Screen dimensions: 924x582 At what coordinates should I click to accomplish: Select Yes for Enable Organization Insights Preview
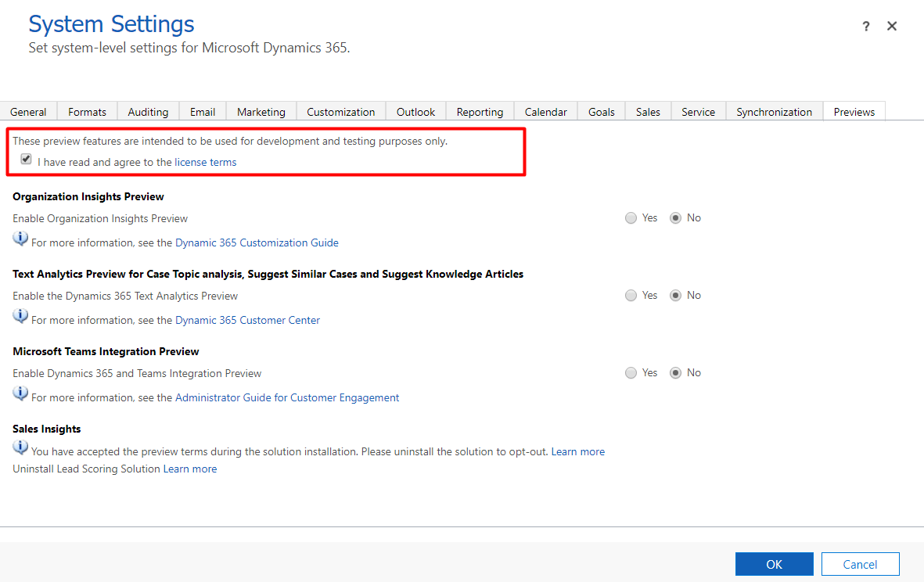(631, 217)
